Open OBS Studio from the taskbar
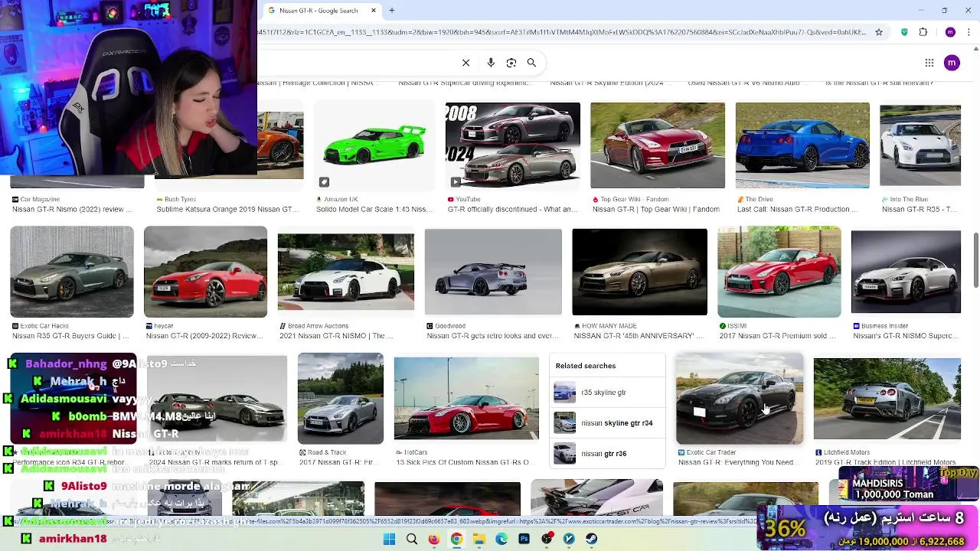The image size is (980, 551). point(547,539)
